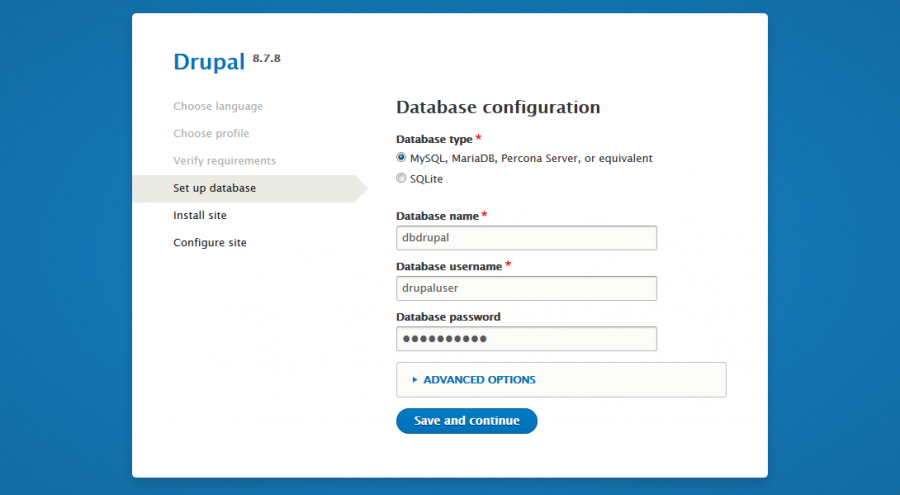Focus the Database password field
The image size is (900, 495).
(526, 339)
